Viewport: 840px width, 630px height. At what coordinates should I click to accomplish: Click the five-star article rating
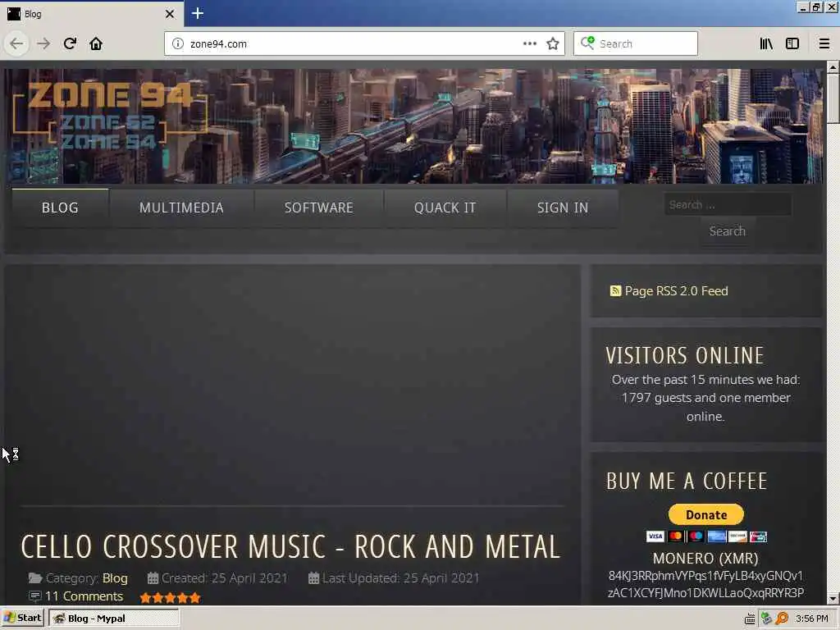click(170, 597)
